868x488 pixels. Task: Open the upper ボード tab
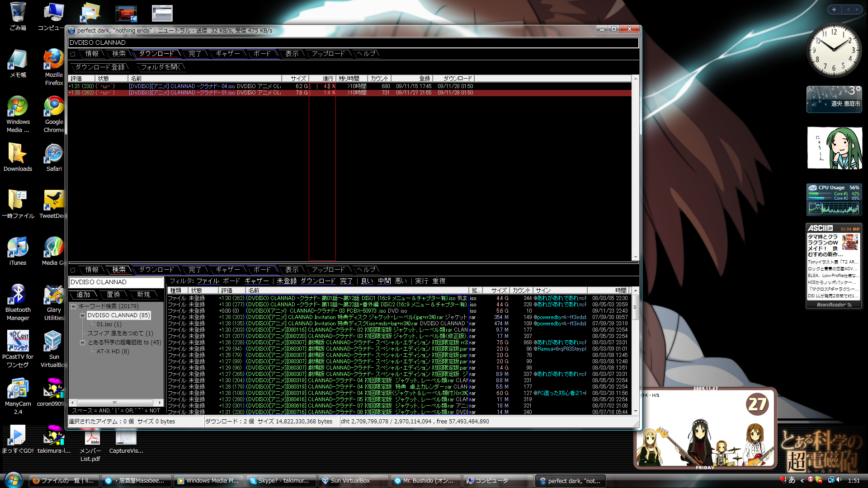pos(262,54)
